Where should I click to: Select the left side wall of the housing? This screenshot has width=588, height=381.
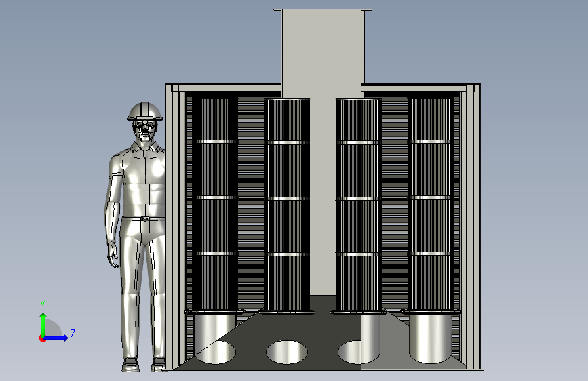[175, 227]
